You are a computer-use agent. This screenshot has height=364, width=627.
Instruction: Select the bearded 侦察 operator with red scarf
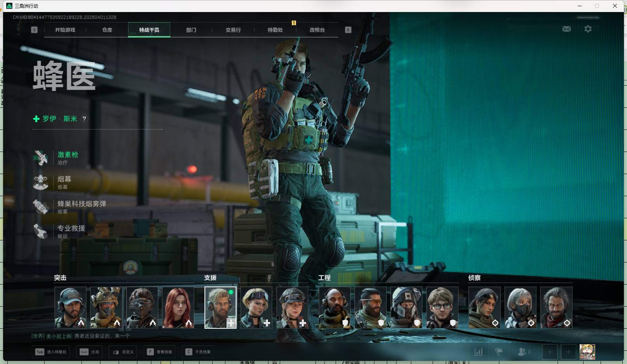556,307
